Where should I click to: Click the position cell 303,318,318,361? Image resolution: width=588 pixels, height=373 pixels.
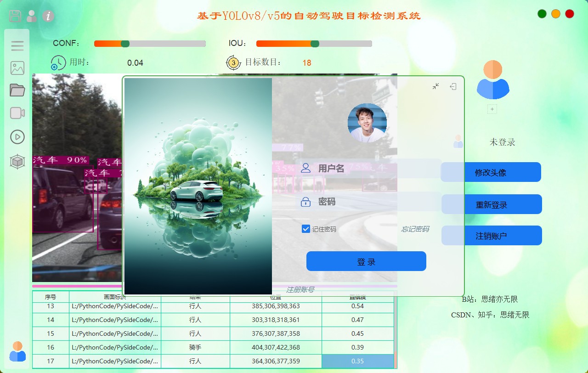click(276, 320)
